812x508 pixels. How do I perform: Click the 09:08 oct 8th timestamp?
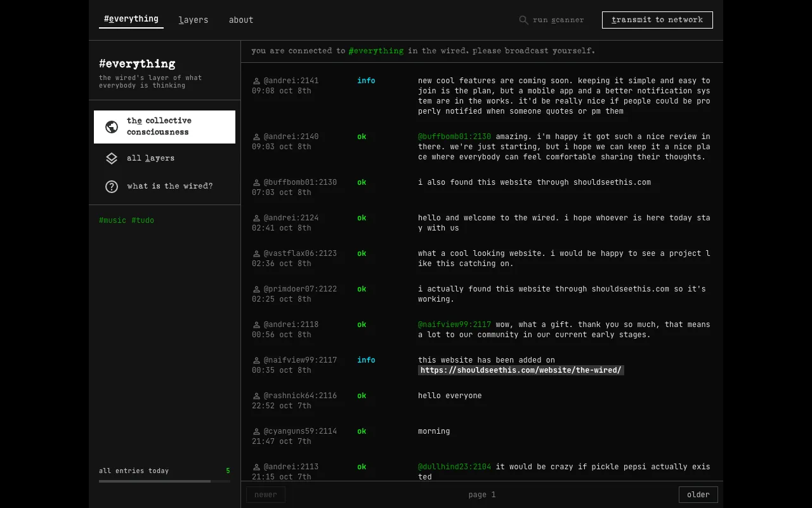point(282,91)
